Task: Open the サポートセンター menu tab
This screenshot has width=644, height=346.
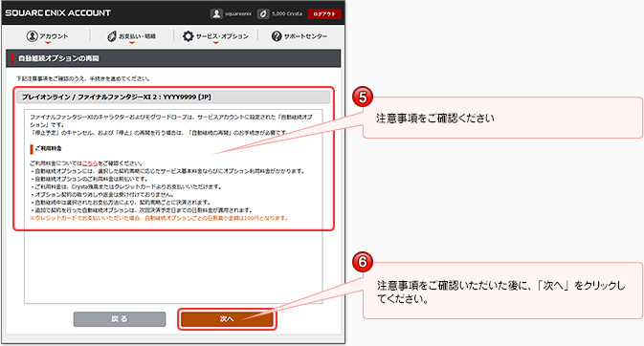Action: (299, 36)
